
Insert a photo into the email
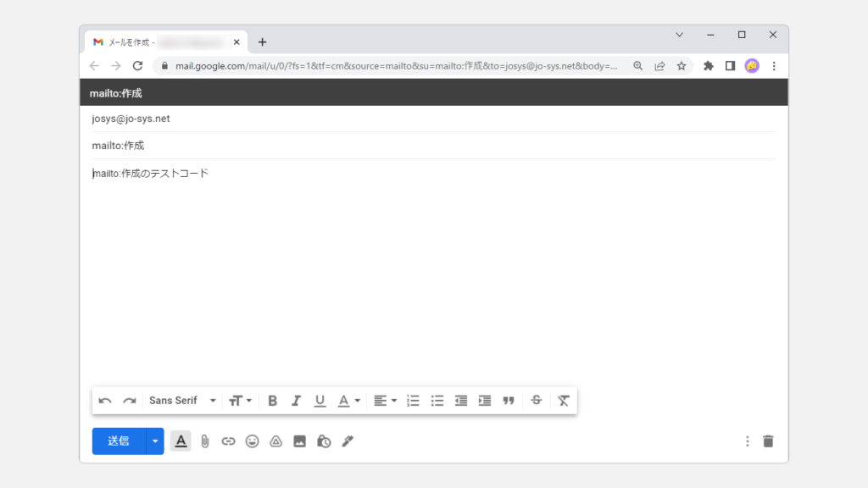coord(299,441)
